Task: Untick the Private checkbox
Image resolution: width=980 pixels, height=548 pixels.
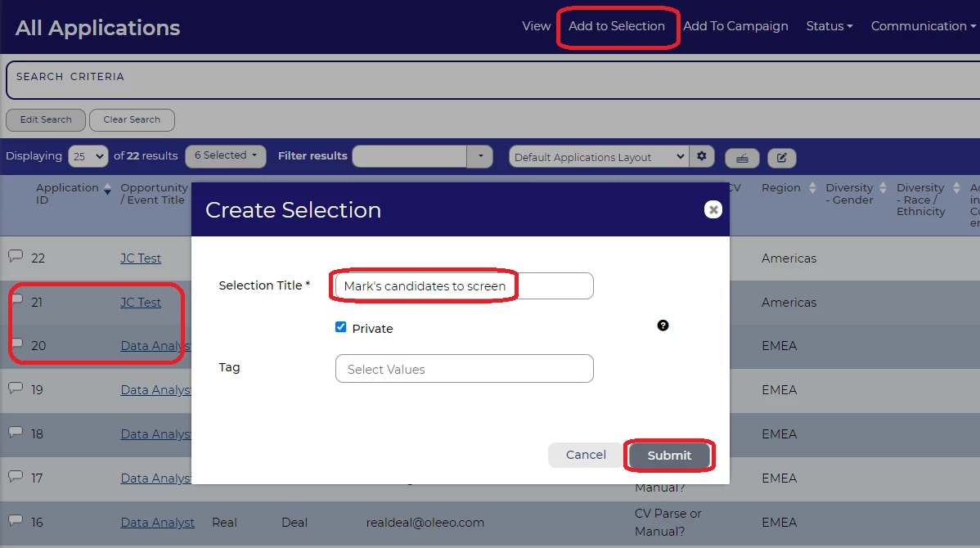Action: point(341,327)
